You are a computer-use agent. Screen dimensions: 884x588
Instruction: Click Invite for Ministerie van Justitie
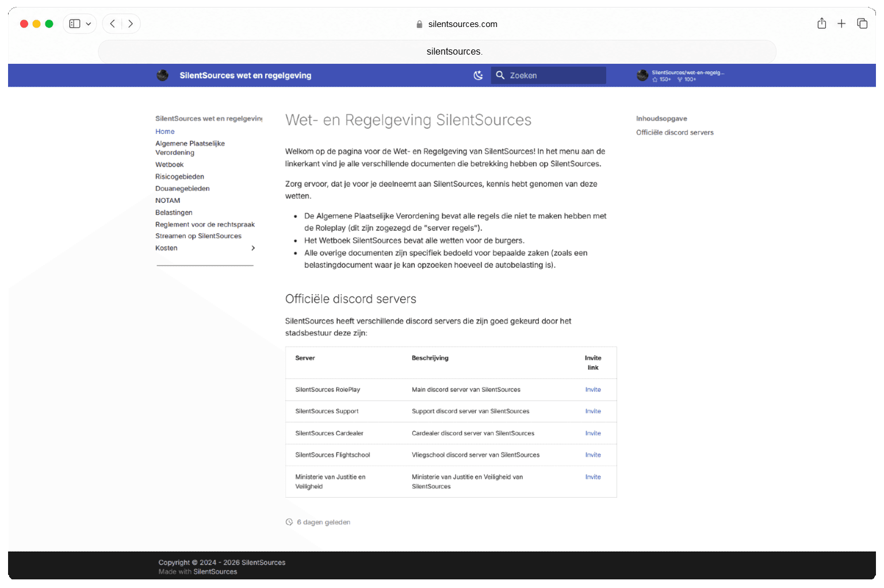click(x=593, y=477)
